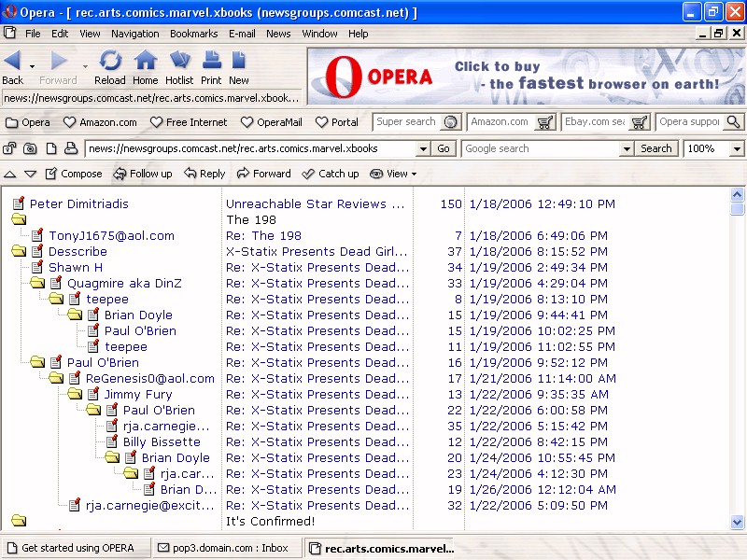Reply to the selected message
747x560 pixels.
204,174
